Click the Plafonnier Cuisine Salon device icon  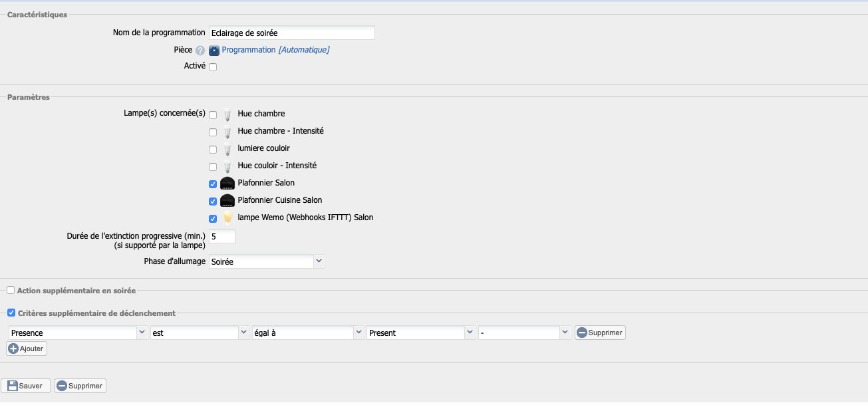[227, 201]
